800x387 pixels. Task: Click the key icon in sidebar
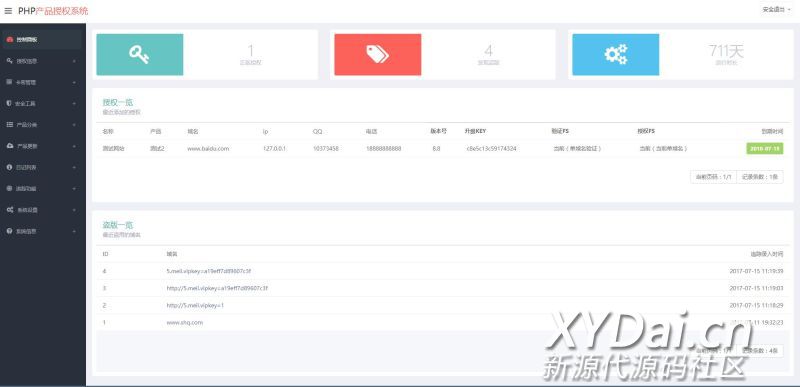pyautogui.click(x=10, y=61)
